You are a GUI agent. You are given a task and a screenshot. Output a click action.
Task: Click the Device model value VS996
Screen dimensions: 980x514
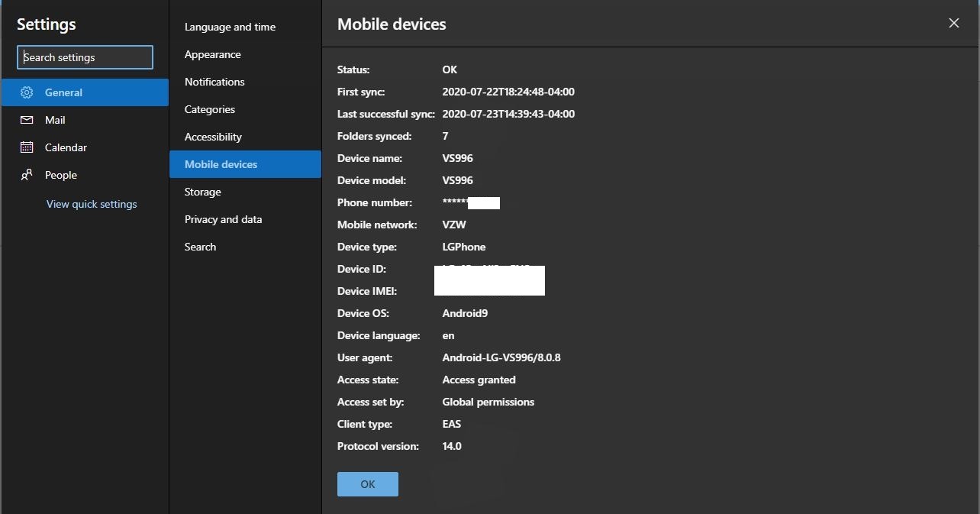(457, 180)
